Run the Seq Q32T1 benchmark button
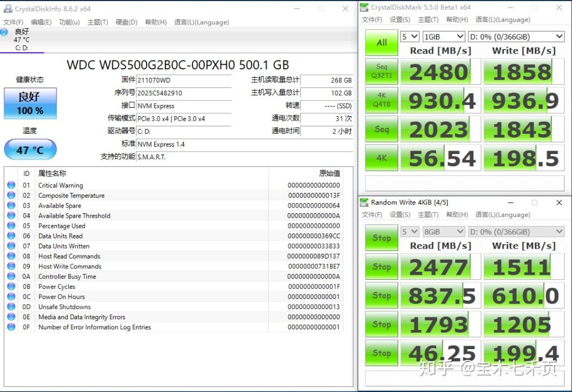572x392 pixels. pyautogui.click(x=381, y=71)
